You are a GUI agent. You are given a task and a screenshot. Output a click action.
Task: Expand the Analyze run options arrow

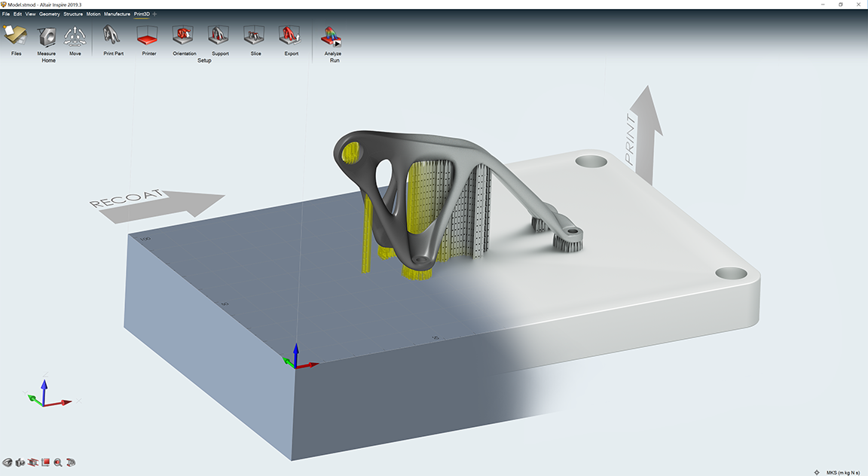click(x=337, y=44)
